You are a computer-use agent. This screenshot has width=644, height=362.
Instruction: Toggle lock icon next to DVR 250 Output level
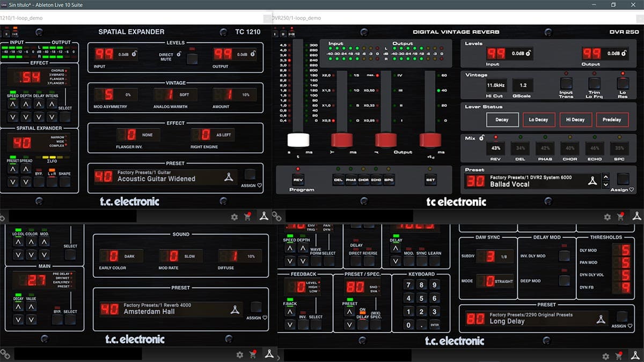[625, 53]
